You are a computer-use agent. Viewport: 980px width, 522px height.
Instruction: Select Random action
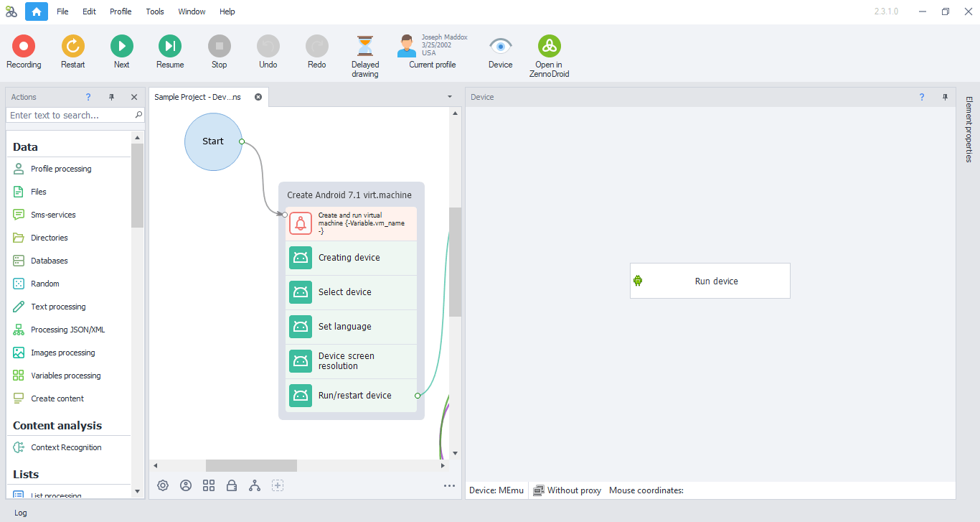(45, 284)
